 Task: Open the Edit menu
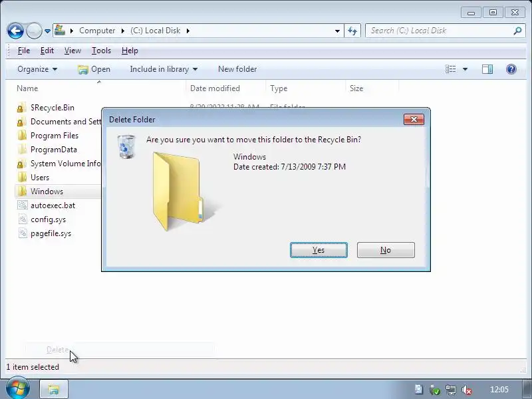[47, 51]
